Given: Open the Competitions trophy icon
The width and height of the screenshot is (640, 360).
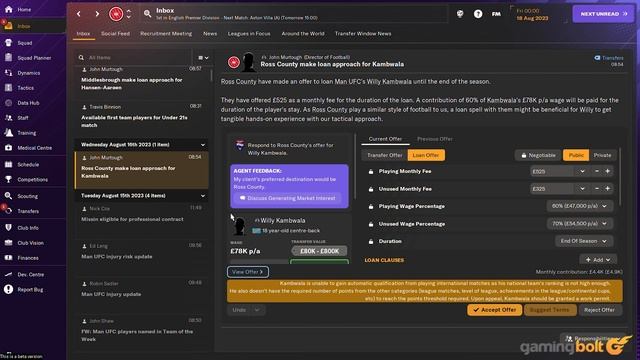Looking at the screenshot, I should click(9, 179).
